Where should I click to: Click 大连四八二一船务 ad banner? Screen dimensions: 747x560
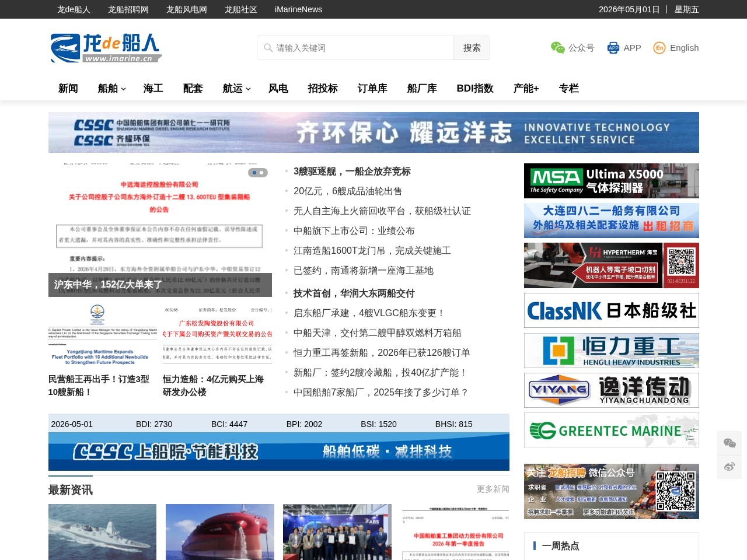(x=612, y=220)
